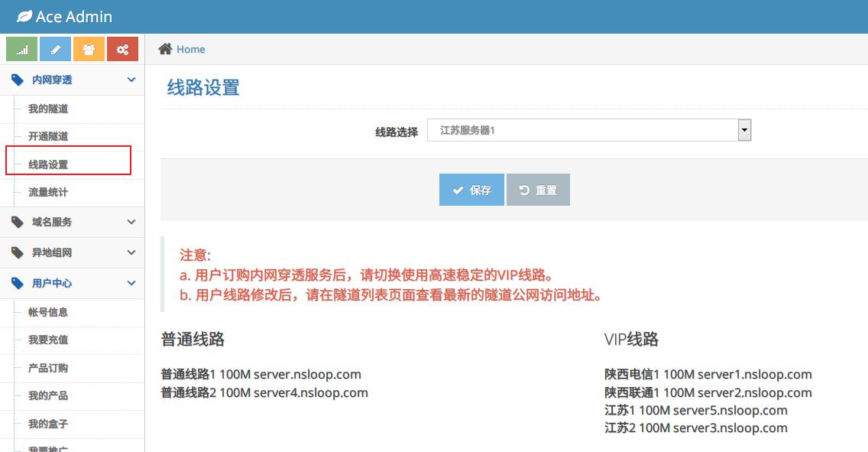Screen dimensions: 868x452
Task: Click the tag icon beside 域名服务
Action: (x=18, y=222)
